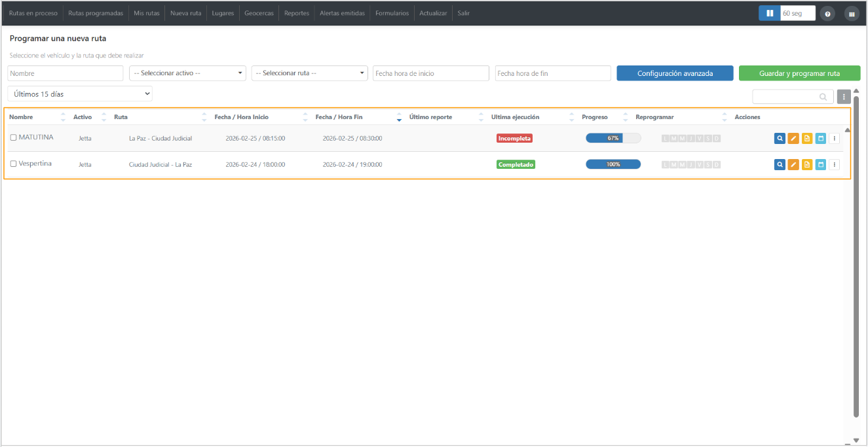Viewport: 868px width, 447px height.
Task: Open the Geocercas menu item
Action: click(x=259, y=13)
